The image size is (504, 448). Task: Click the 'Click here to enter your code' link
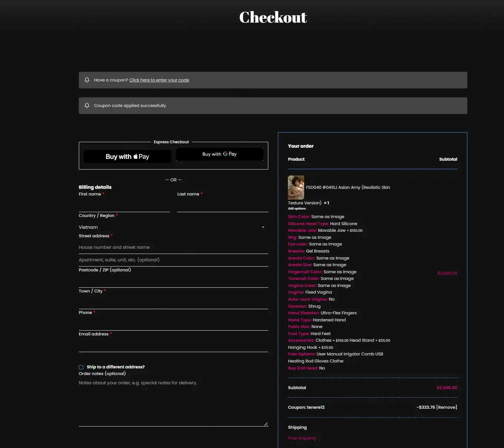(x=159, y=80)
